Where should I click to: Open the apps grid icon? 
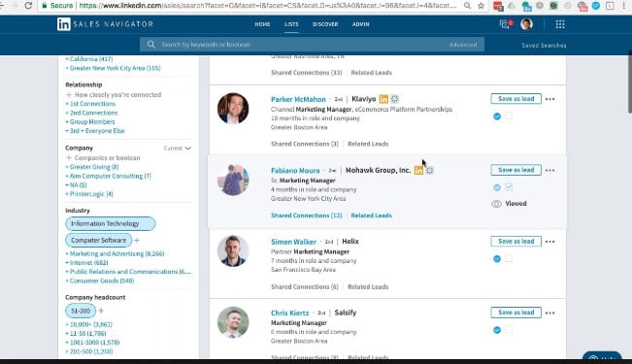pos(560,24)
